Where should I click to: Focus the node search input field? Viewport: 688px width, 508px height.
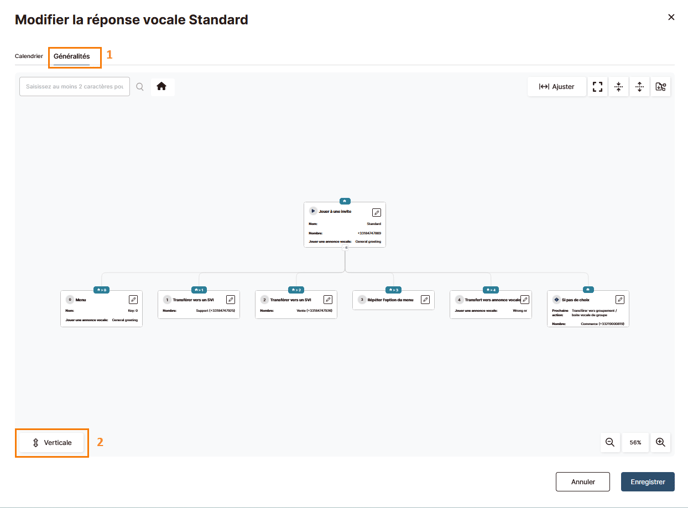(75, 86)
